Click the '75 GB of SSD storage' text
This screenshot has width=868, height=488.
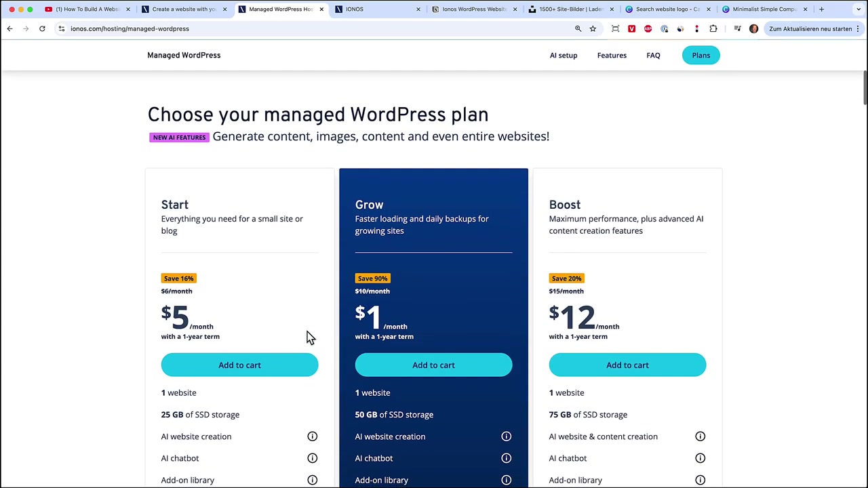(x=588, y=414)
